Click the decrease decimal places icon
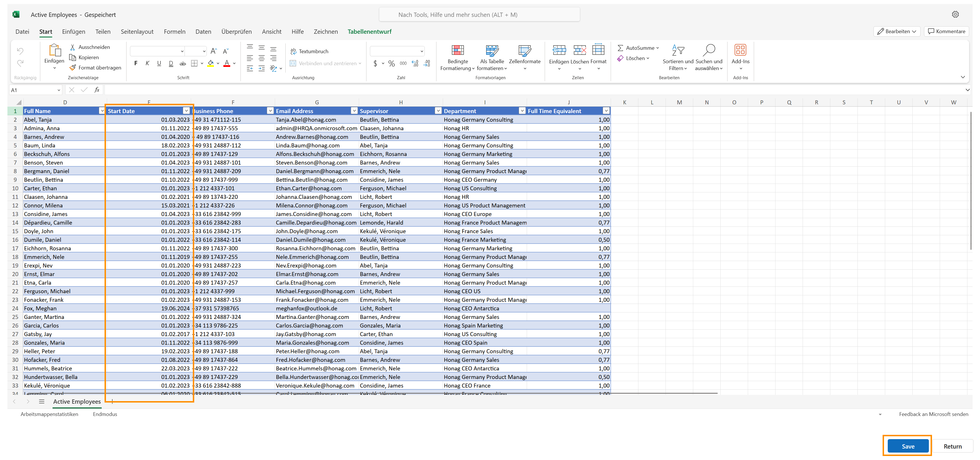The width and height of the screenshot is (980, 460). coord(427,63)
